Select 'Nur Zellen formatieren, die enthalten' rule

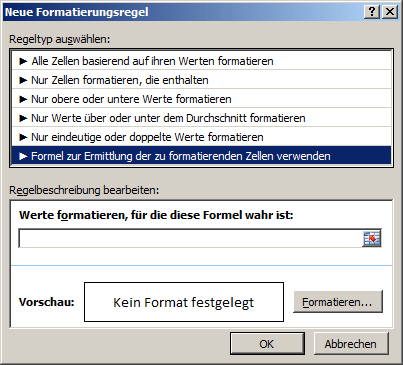pyautogui.click(x=201, y=80)
